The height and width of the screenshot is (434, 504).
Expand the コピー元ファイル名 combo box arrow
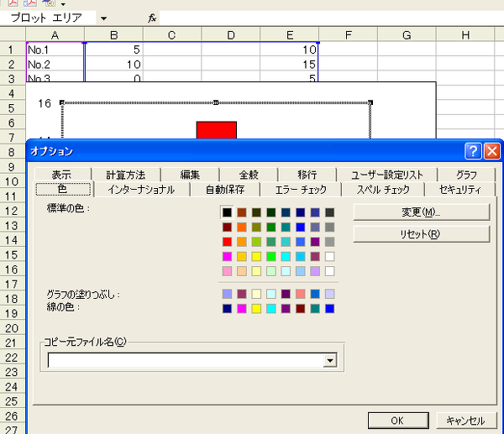(x=330, y=360)
